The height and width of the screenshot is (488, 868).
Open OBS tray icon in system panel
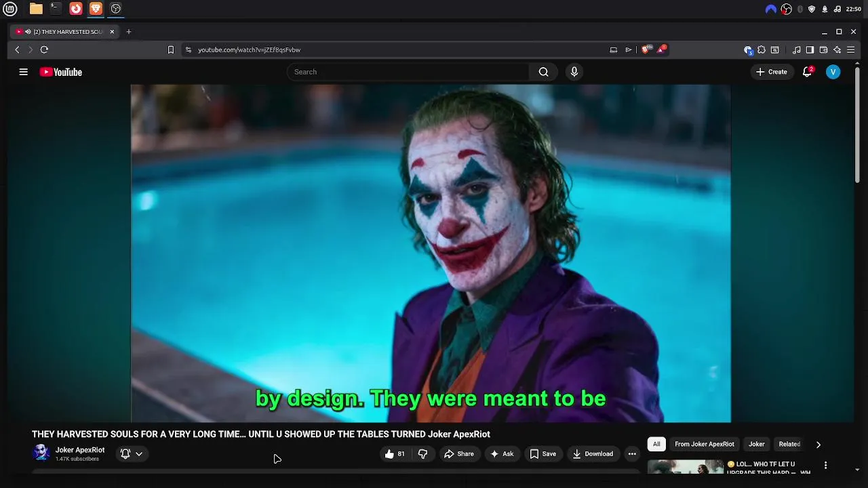tap(787, 9)
